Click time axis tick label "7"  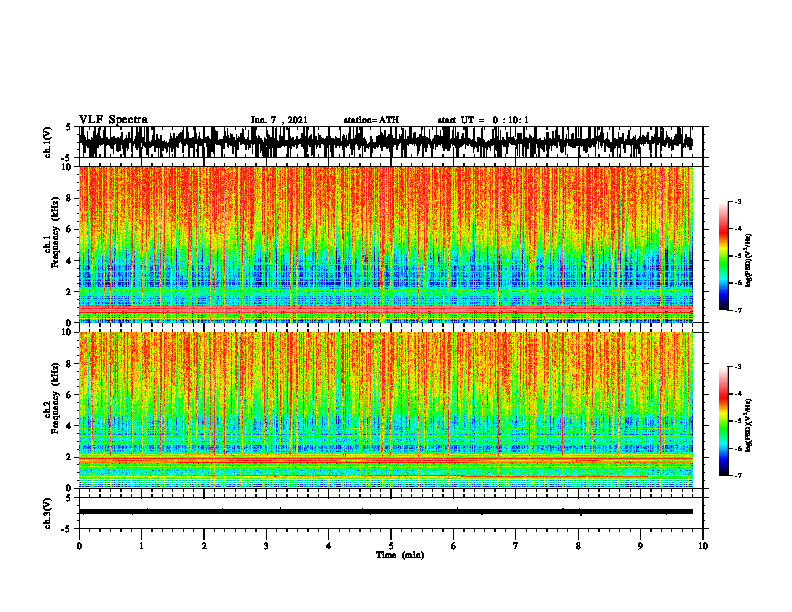click(516, 546)
